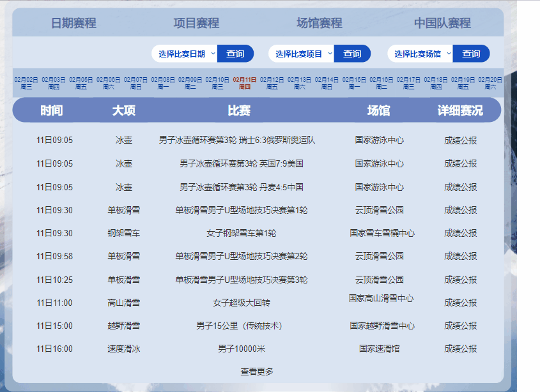Select date 02月07日 周日
The width and height of the screenshot is (540, 392).
[x=135, y=83]
